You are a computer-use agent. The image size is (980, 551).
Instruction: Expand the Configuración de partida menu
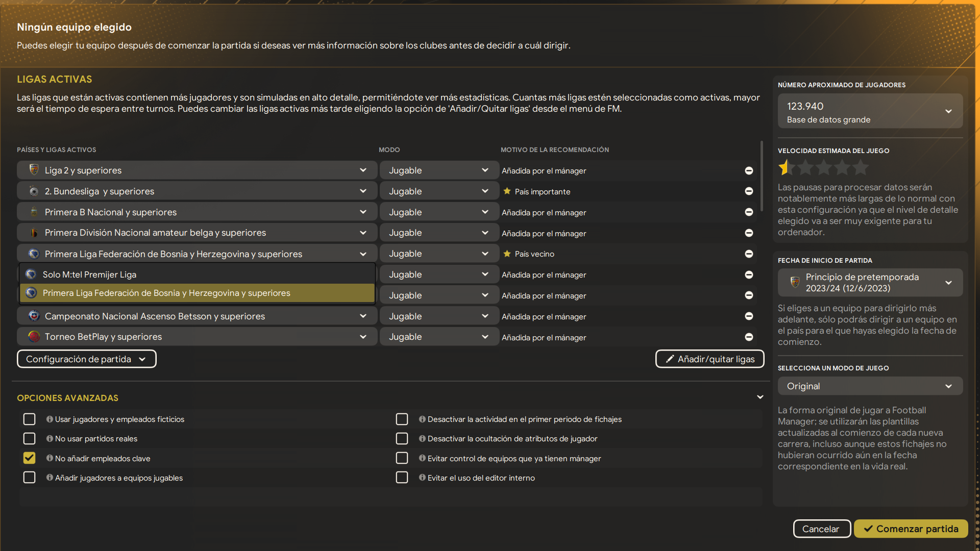tap(87, 359)
